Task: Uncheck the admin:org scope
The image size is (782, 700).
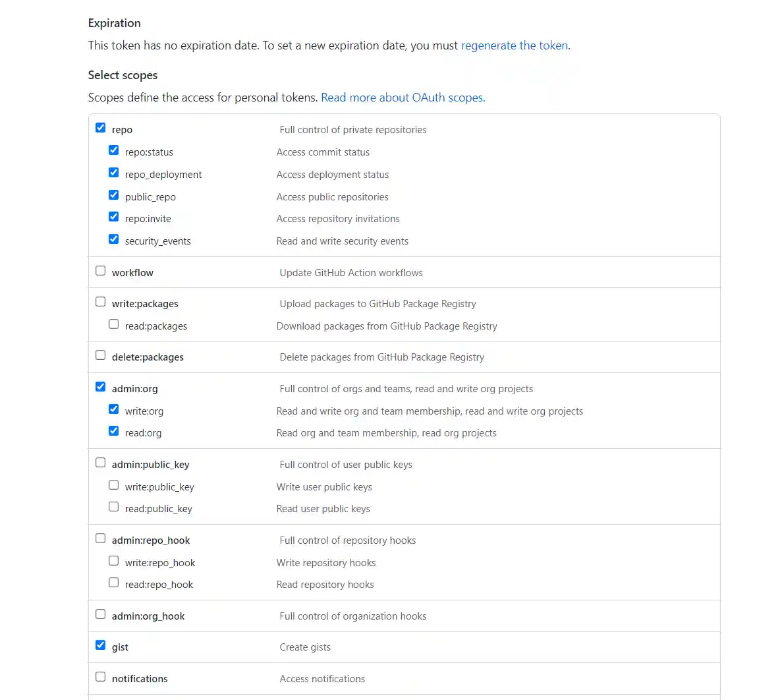Action: [x=100, y=387]
